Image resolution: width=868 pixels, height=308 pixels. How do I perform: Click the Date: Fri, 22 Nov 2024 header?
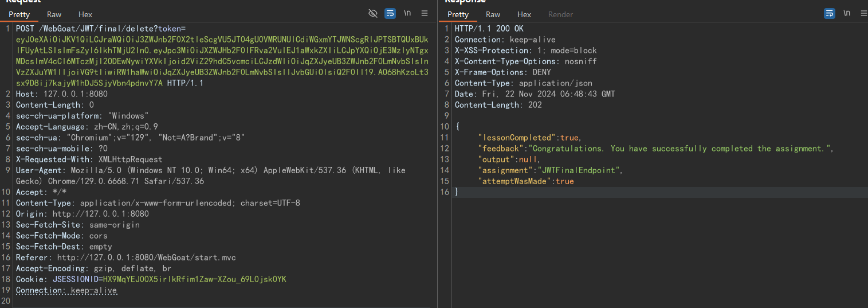pyautogui.click(x=535, y=94)
